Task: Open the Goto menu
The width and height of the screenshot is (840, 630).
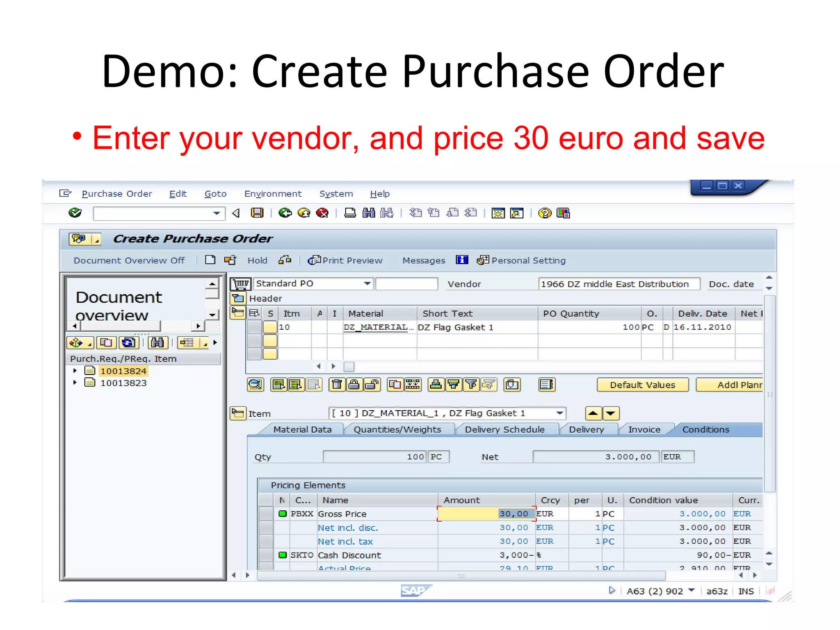Action: point(215,194)
